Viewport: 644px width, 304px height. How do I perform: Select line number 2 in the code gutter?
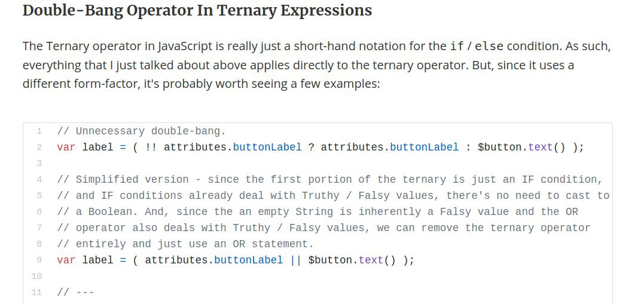(39, 147)
